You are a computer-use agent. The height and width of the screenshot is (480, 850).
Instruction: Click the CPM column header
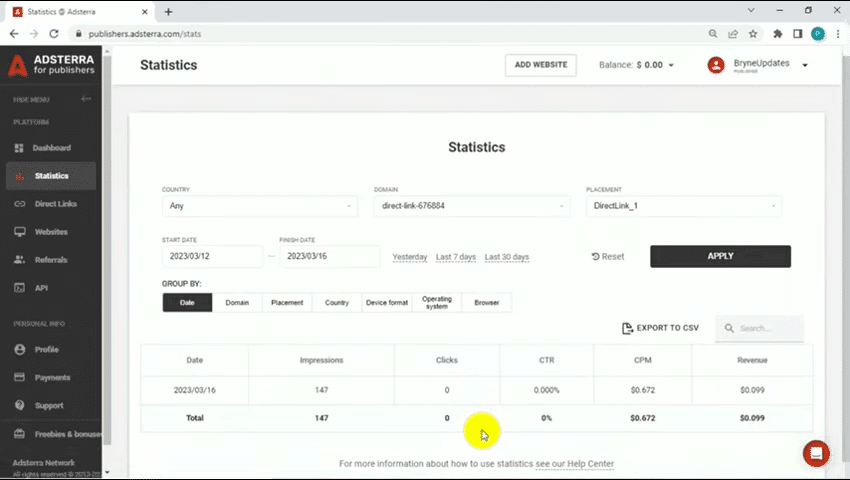click(x=642, y=360)
